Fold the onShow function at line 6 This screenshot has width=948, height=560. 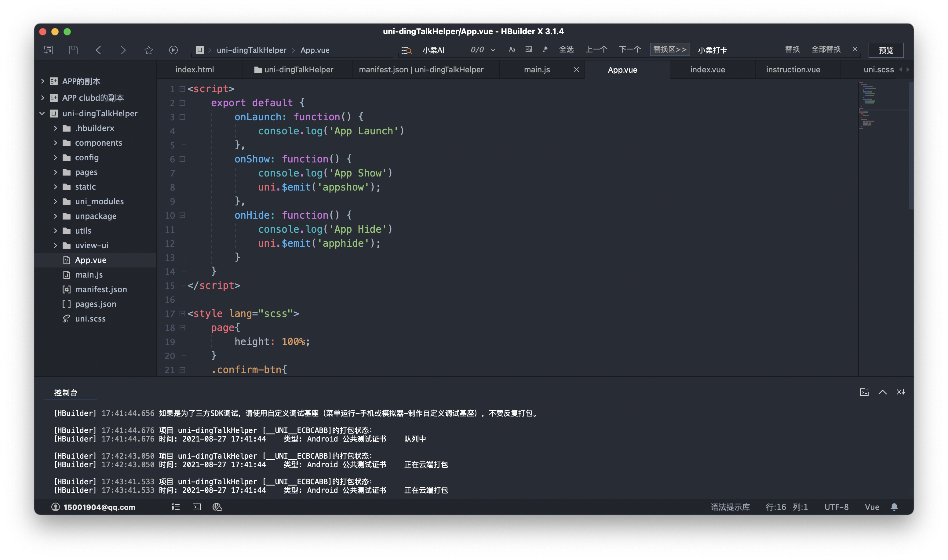(182, 159)
